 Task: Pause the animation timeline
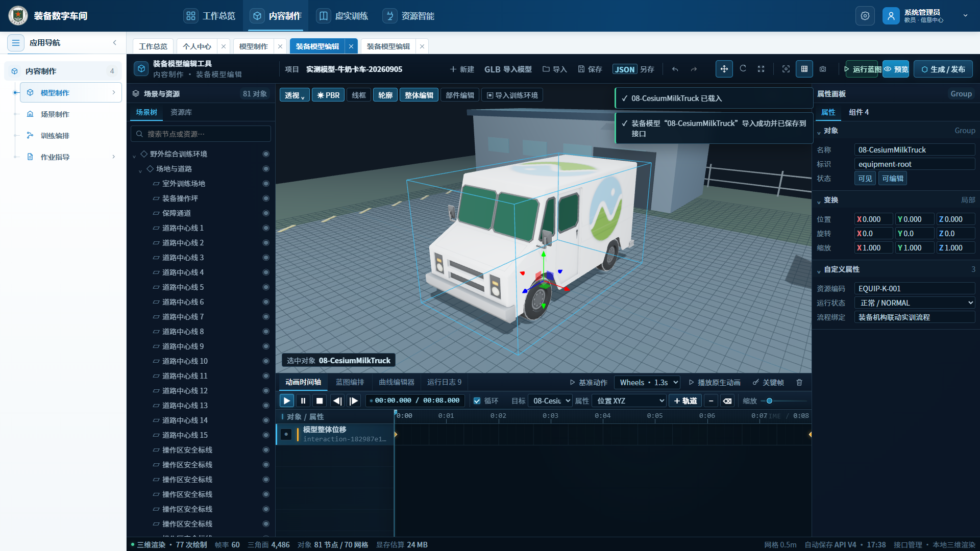303,401
